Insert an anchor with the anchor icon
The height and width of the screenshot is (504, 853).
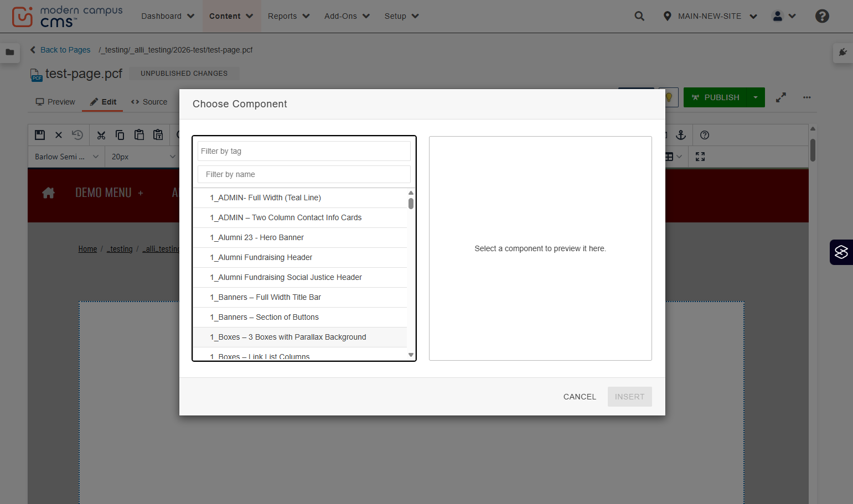(681, 135)
